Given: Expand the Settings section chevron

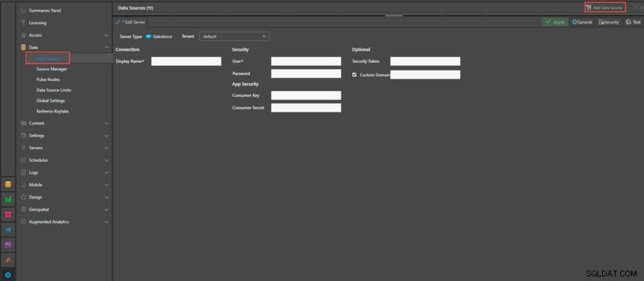Looking at the screenshot, I should click(106, 136).
